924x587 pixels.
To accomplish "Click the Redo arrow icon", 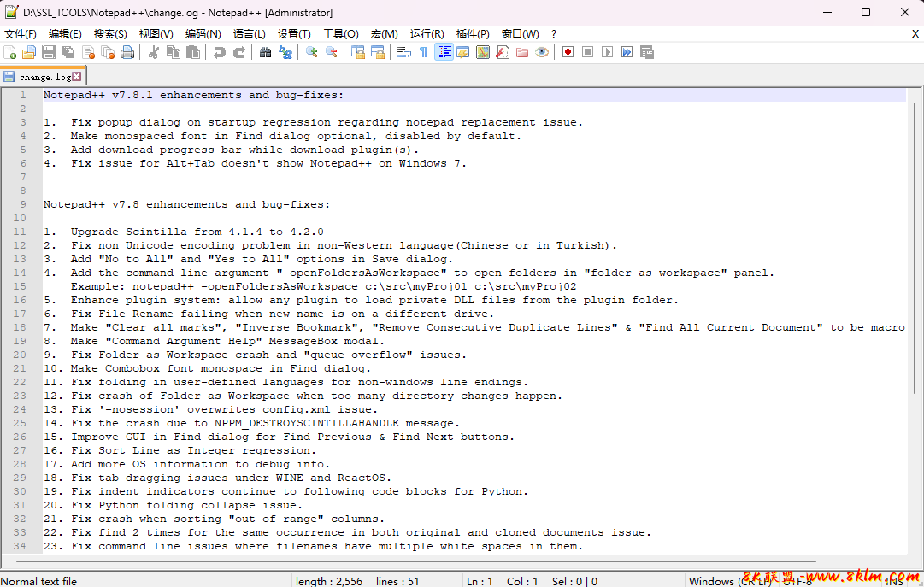I will (238, 52).
